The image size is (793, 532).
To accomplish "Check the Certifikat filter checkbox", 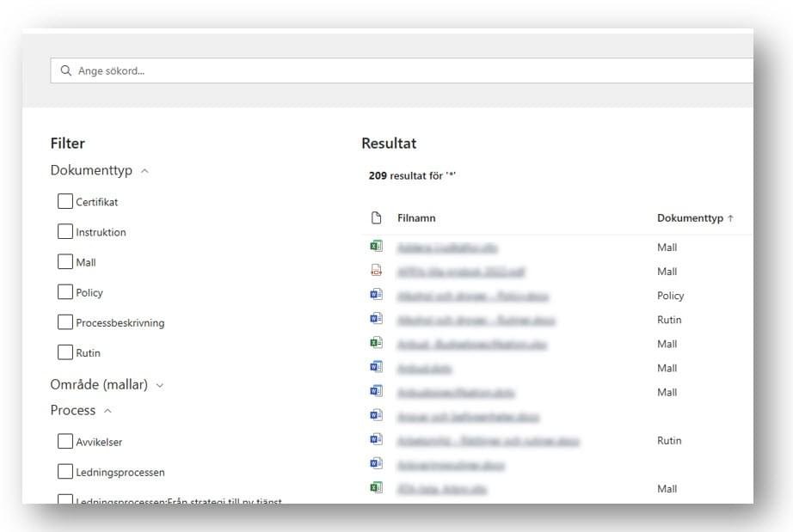I will point(65,202).
